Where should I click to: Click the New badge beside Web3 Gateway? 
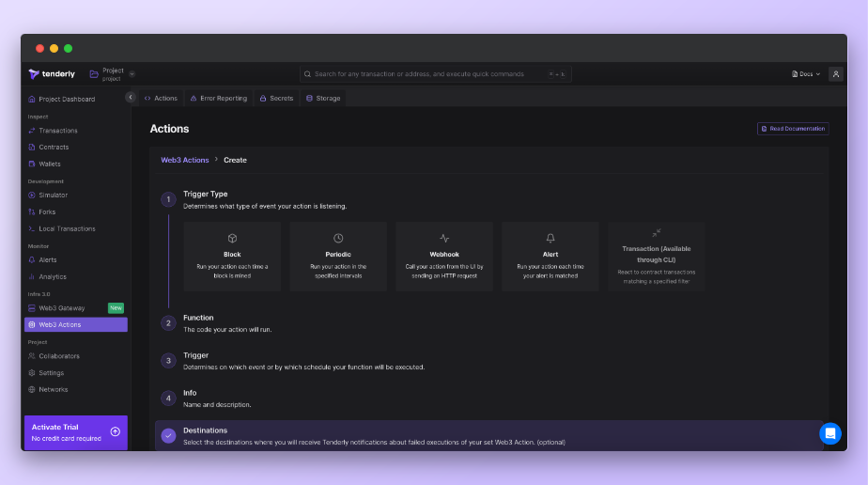[116, 308]
